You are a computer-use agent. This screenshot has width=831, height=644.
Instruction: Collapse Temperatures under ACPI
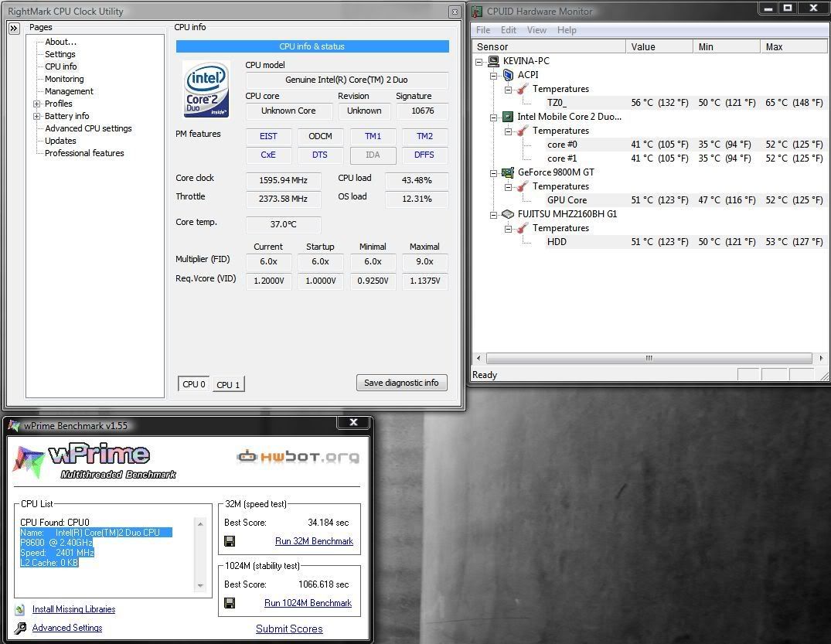508,89
